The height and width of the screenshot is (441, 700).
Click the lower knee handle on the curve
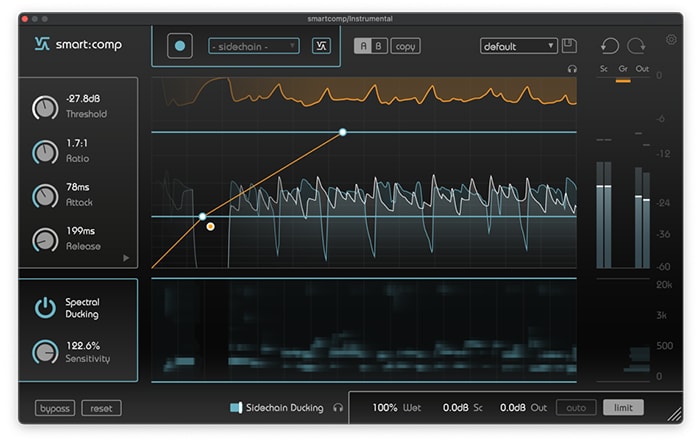click(x=202, y=216)
